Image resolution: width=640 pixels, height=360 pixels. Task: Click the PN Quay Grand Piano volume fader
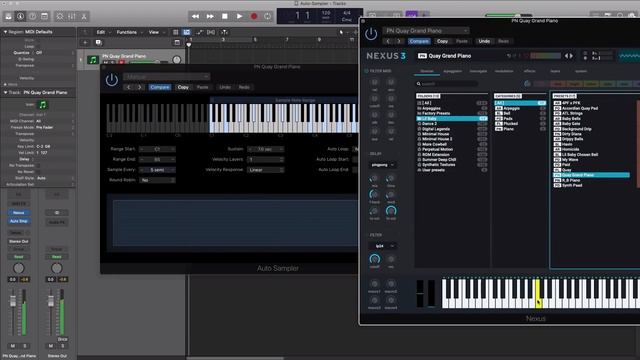(x=13, y=301)
